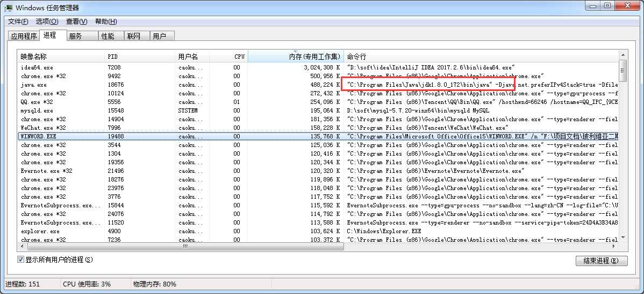Switch to the 用户 tab
The image size is (644, 294).
click(162, 36)
